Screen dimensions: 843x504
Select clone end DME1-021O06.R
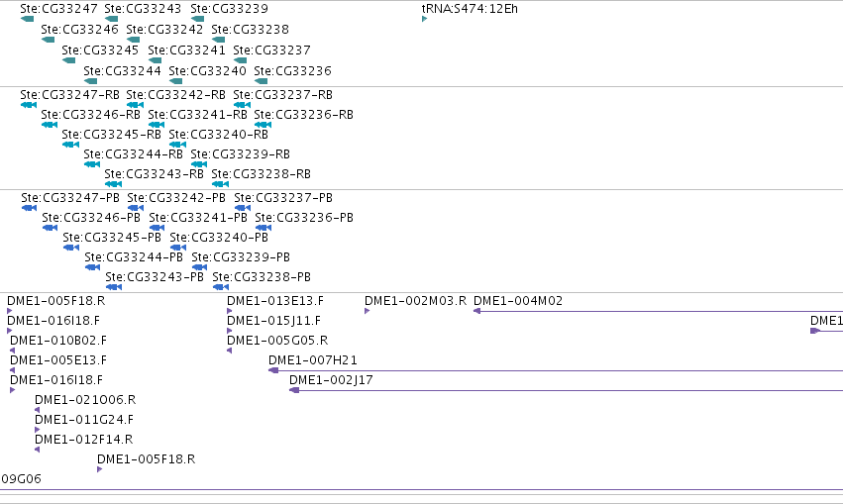click(85, 400)
